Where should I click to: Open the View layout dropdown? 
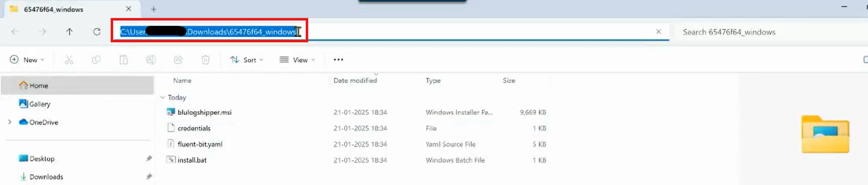(297, 60)
